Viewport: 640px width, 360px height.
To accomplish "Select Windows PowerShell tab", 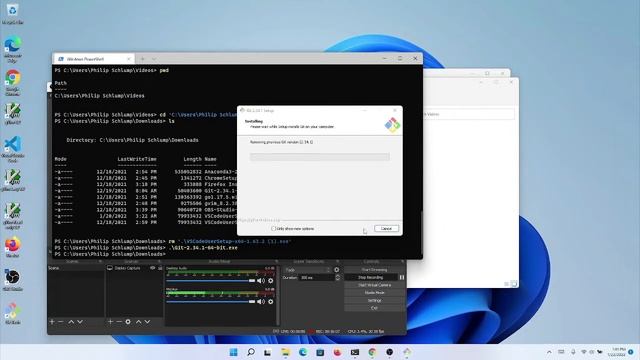I will [x=93, y=59].
